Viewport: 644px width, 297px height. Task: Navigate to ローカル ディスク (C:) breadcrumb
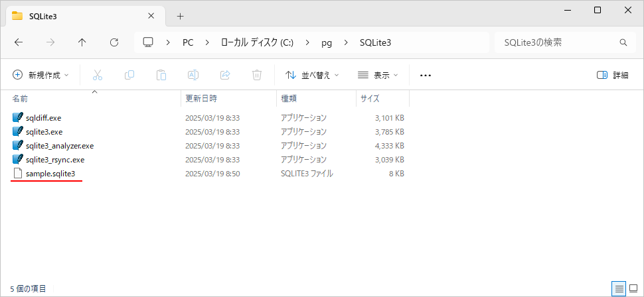pos(257,42)
